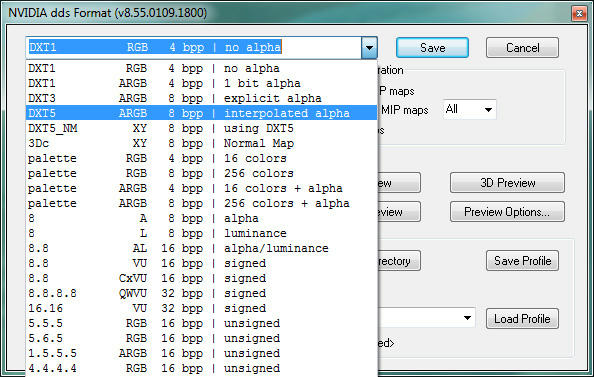Click the Cancel button
The width and height of the screenshot is (594, 377).
(x=522, y=48)
